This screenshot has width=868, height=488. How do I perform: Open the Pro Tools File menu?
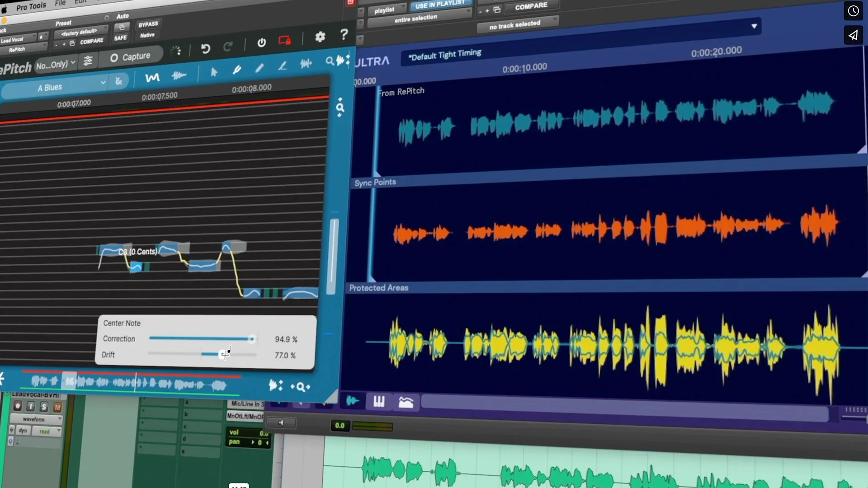coord(60,3)
